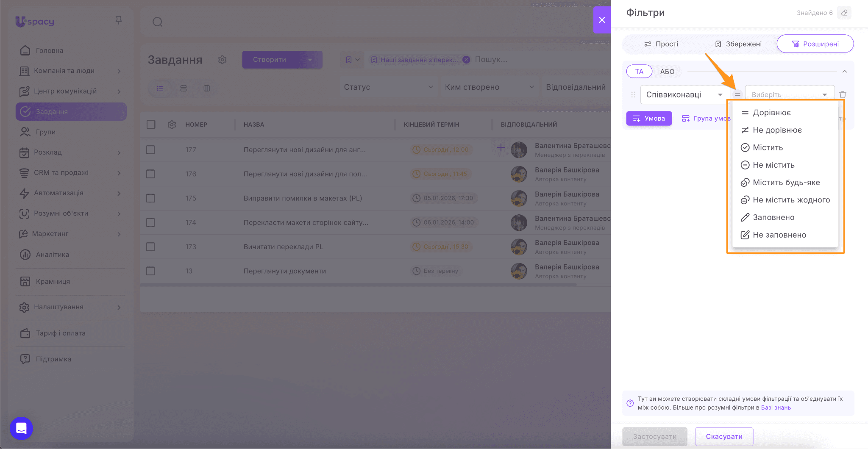
Task: Check the box for task 176
Action: [x=150, y=174]
